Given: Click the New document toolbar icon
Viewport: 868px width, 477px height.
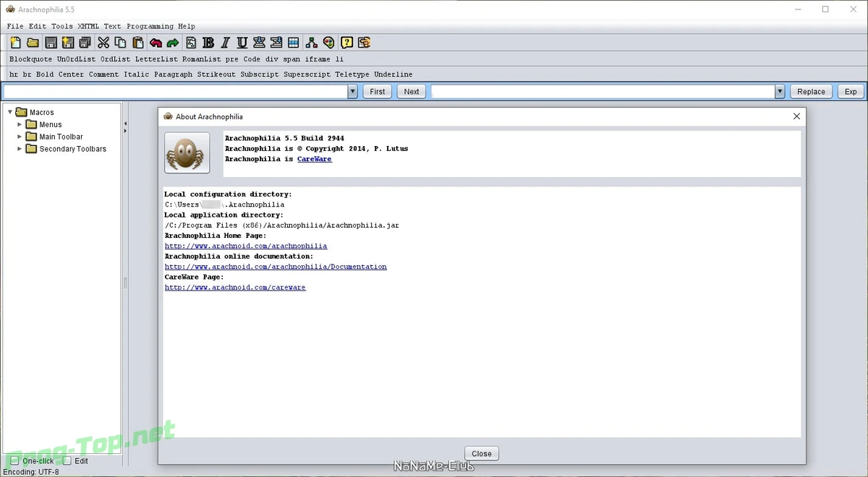Looking at the screenshot, I should click(x=15, y=43).
